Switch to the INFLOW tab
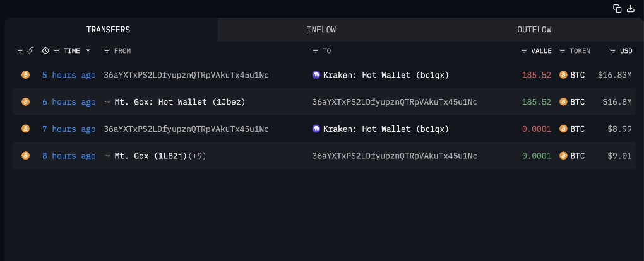The width and height of the screenshot is (644, 261). (x=321, y=30)
